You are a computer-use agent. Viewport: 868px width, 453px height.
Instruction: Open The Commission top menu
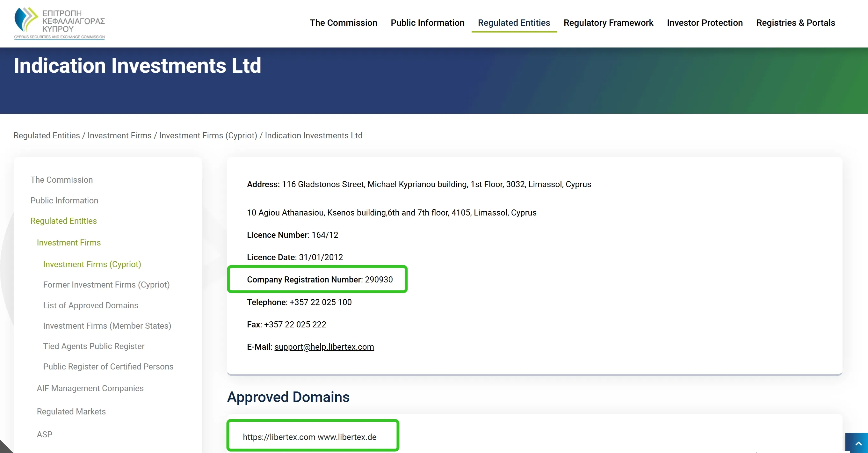(x=344, y=23)
